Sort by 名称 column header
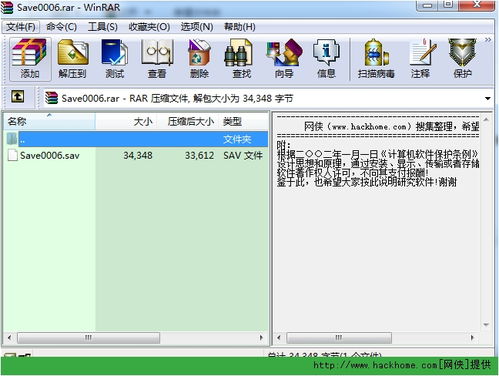Viewport: 499px width, 376px height. point(49,122)
